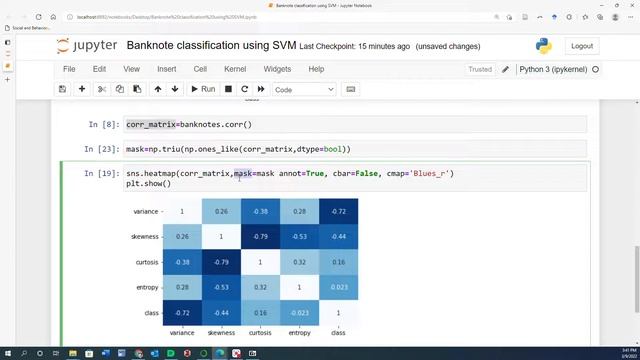Click the browser sidebar plus icon
640x360 pixels.
point(7,80)
